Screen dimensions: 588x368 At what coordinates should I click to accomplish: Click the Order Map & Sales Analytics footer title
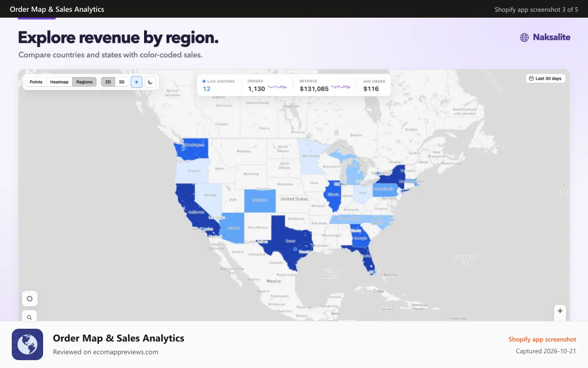pyautogui.click(x=119, y=338)
